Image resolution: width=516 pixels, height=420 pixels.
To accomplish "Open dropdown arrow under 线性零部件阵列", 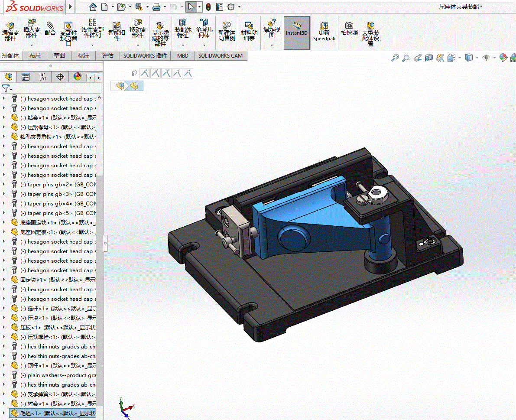I will 92,45.
